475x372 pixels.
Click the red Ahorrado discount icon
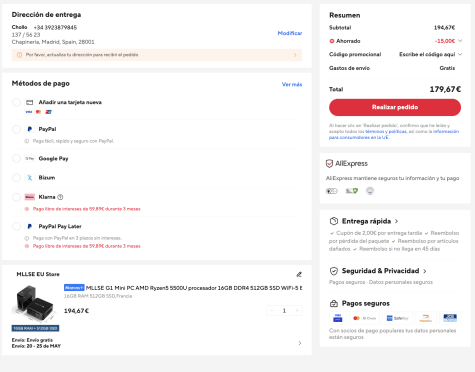click(332, 41)
